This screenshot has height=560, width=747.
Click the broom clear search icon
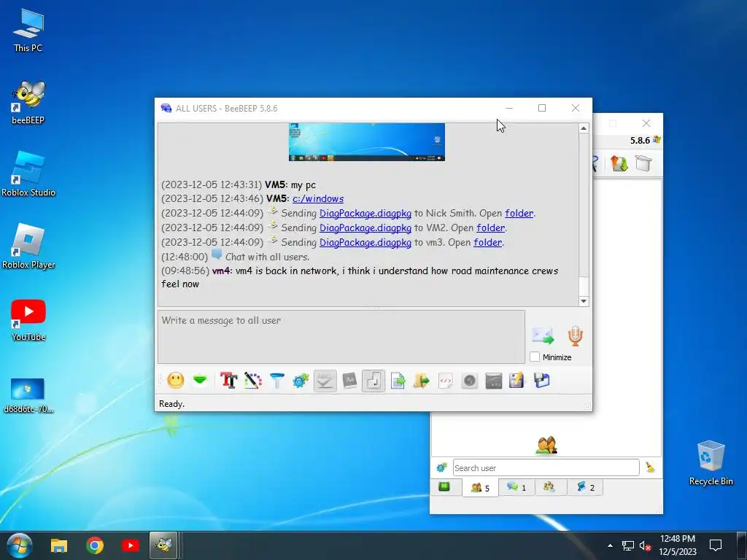(x=650, y=467)
